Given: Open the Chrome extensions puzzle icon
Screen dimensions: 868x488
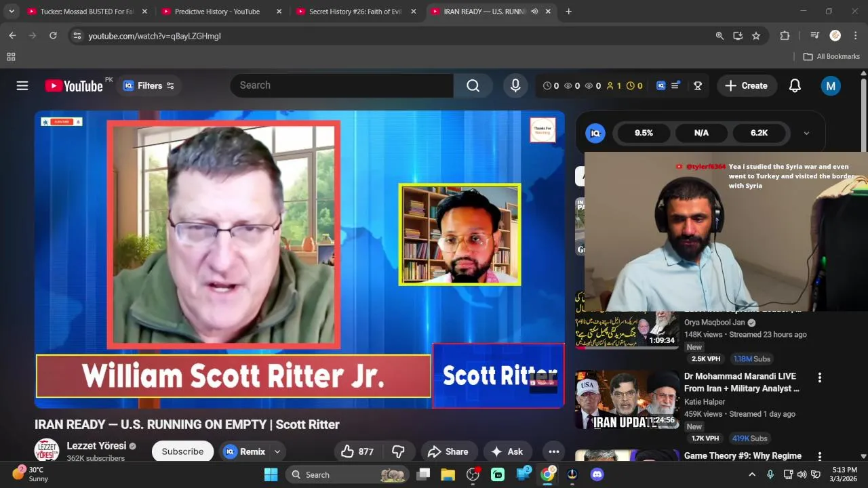Looking at the screenshot, I should (x=785, y=35).
